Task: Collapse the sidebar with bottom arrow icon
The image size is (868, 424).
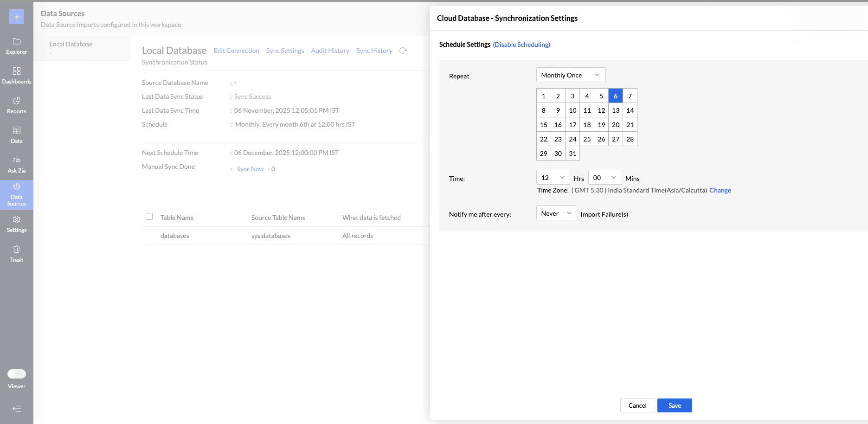Action: click(x=17, y=409)
